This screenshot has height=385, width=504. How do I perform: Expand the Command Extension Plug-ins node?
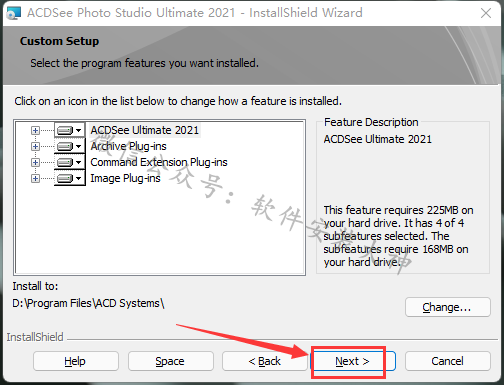(35, 162)
